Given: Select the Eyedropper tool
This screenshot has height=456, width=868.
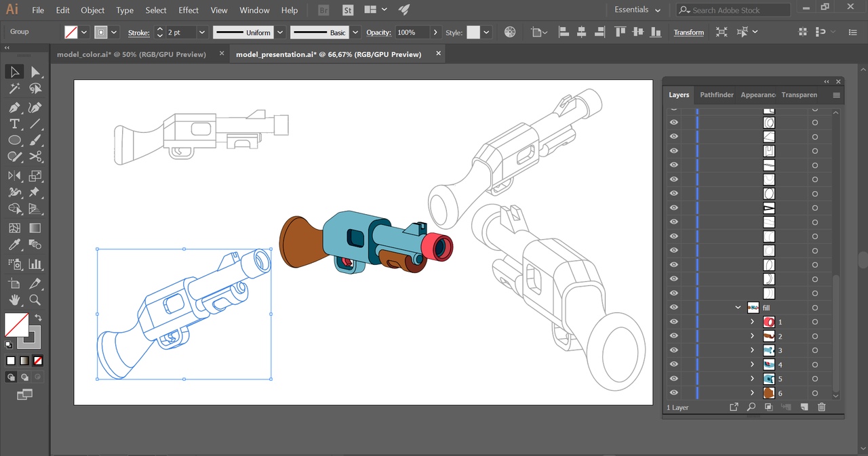Looking at the screenshot, I should (x=14, y=245).
